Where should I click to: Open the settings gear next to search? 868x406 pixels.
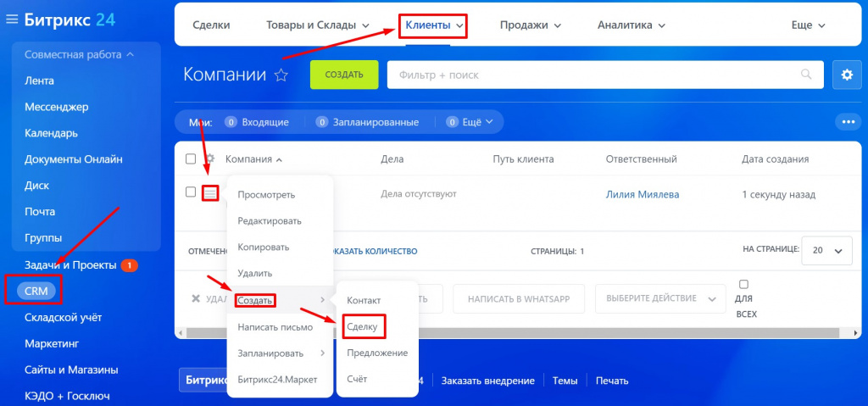click(847, 75)
